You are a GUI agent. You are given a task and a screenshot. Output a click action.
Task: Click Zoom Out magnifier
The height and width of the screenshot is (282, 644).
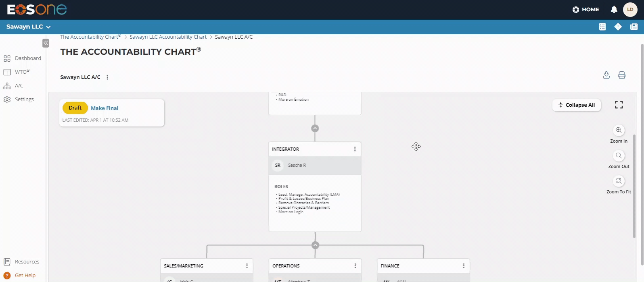(x=619, y=156)
